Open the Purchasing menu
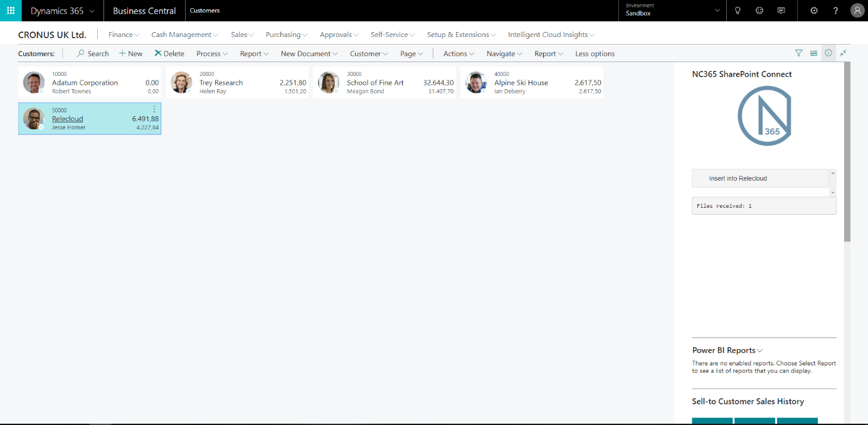Screen dimensions: 868x425 [x=286, y=35]
